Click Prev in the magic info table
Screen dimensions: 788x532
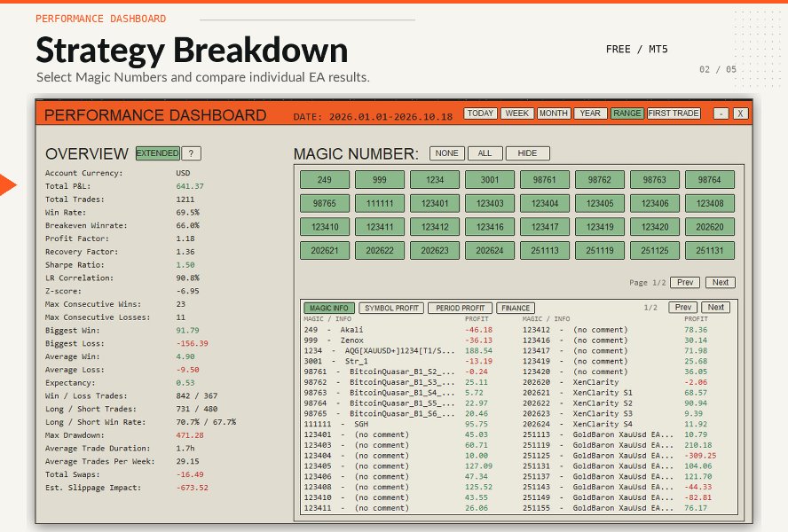click(x=683, y=308)
